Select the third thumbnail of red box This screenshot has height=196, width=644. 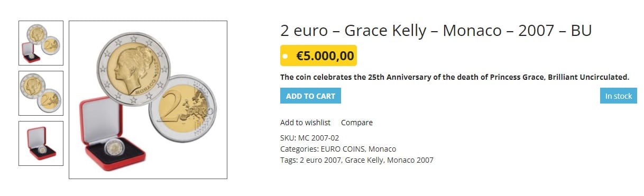click(41, 143)
